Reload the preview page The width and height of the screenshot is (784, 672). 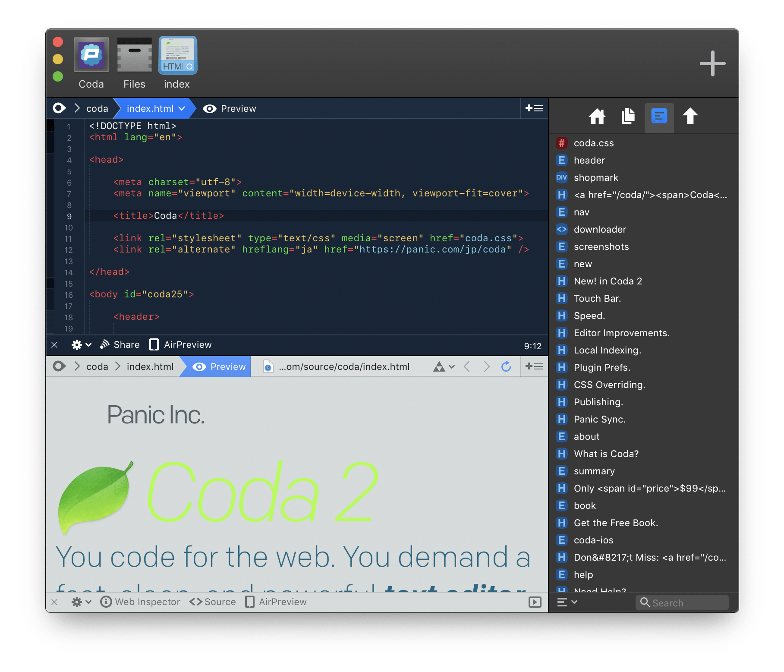[x=506, y=366]
